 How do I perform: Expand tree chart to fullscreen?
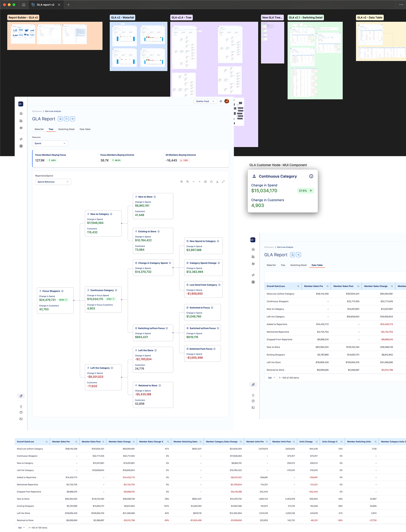coord(223,182)
